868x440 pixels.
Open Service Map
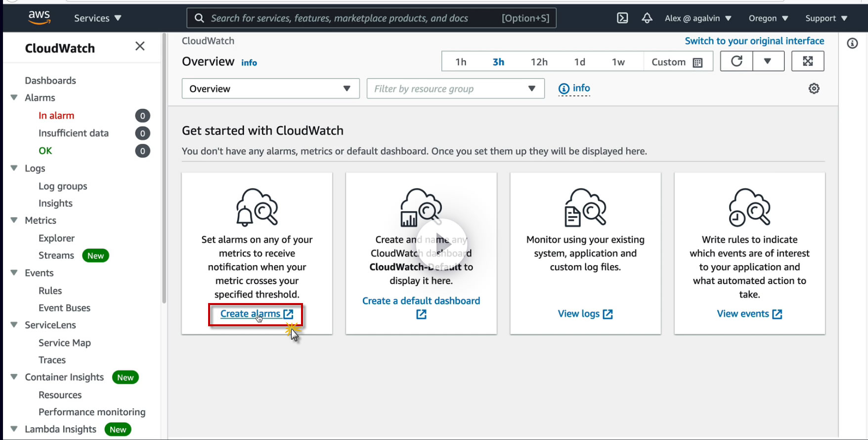point(65,343)
